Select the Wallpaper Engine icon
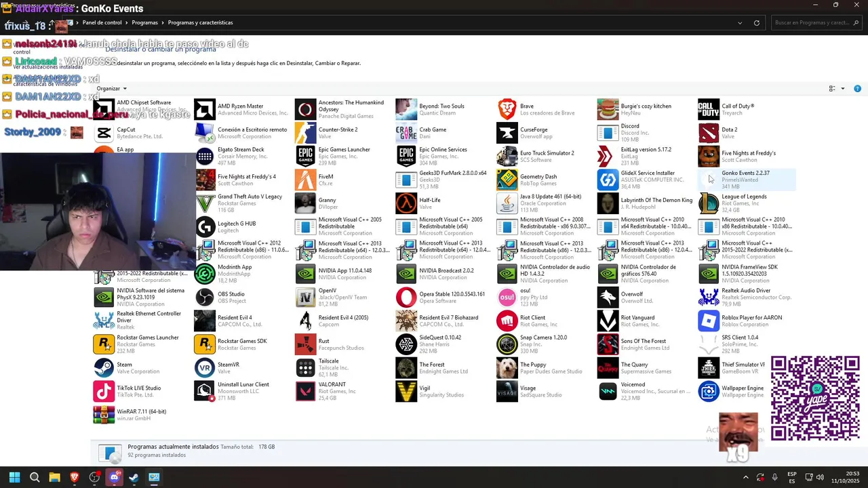This screenshot has height=488, width=868. point(709,391)
